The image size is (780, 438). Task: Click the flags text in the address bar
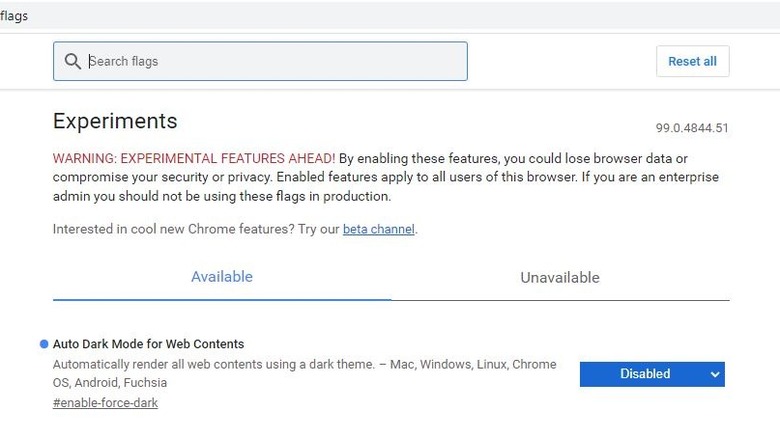click(14, 15)
